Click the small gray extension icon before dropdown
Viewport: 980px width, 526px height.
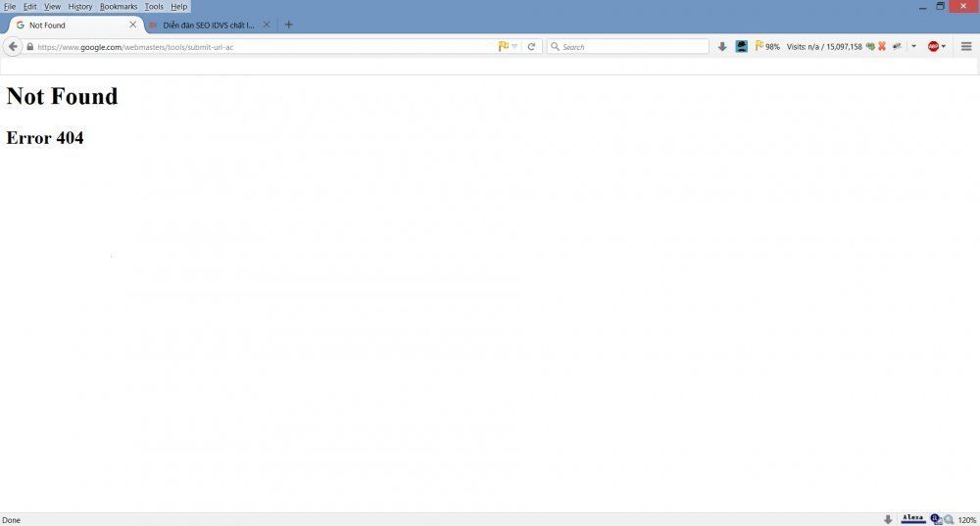(898, 47)
